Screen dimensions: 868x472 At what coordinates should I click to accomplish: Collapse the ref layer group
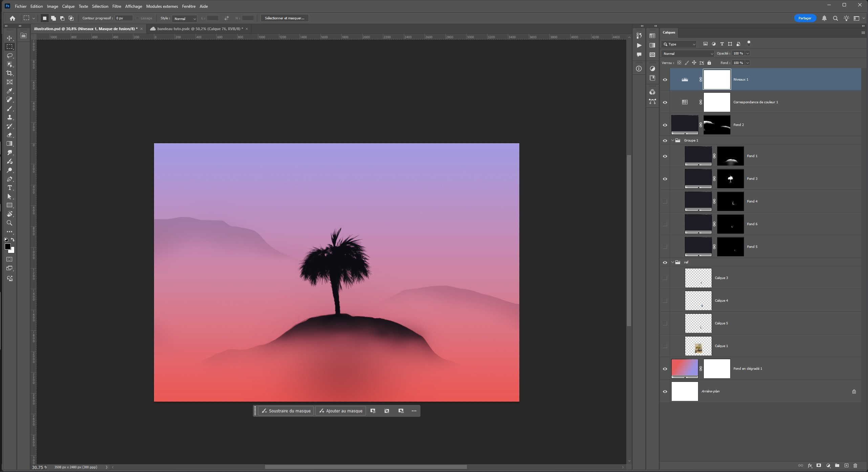pyautogui.click(x=673, y=262)
